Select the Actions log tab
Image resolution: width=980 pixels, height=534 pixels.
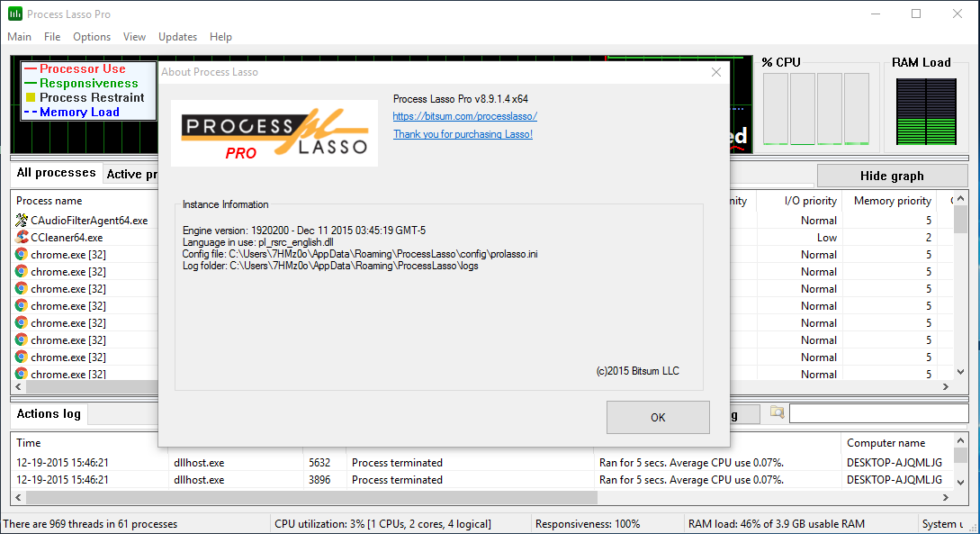pos(49,414)
